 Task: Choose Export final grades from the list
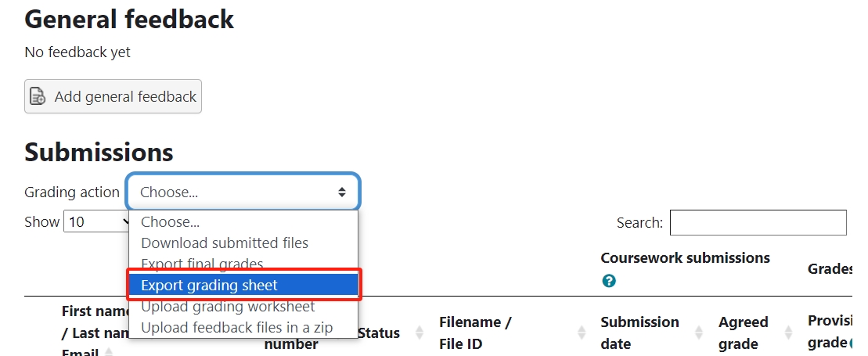(x=202, y=264)
